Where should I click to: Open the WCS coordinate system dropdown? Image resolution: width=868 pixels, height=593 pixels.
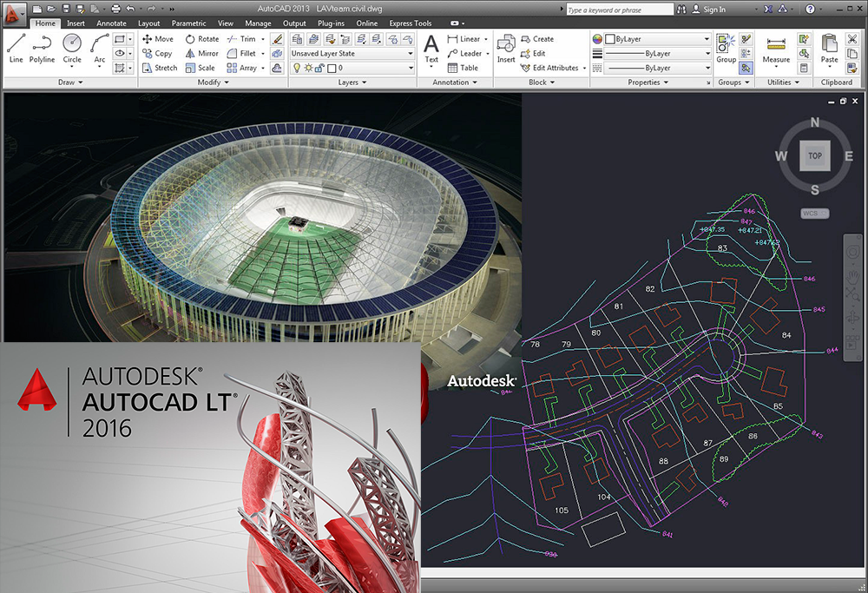(814, 214)
